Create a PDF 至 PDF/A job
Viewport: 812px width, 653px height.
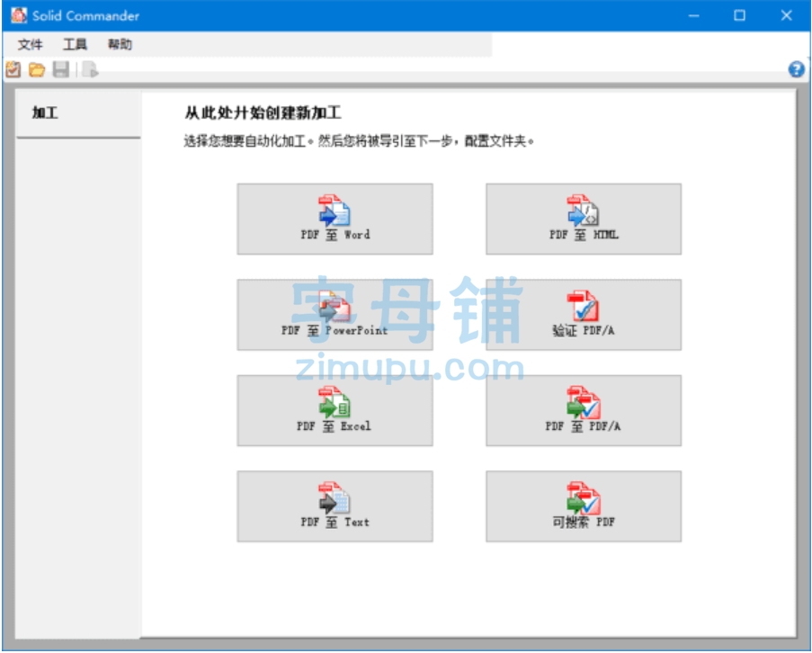[x=584, y=411]
